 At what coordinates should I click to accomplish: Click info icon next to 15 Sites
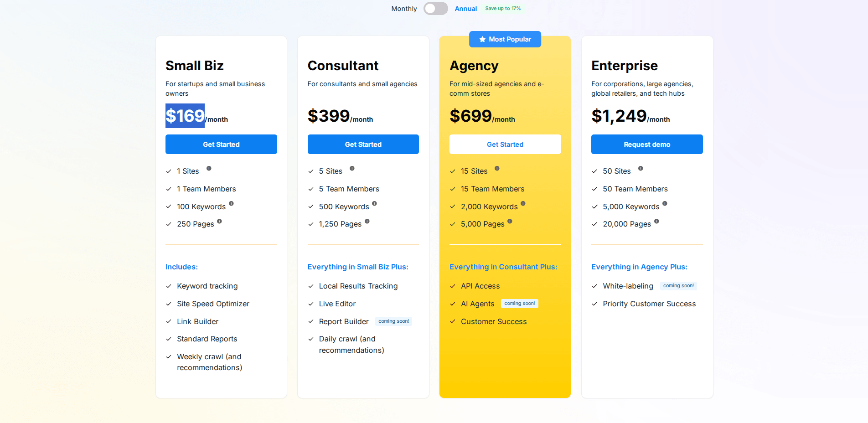coord(497,169)
